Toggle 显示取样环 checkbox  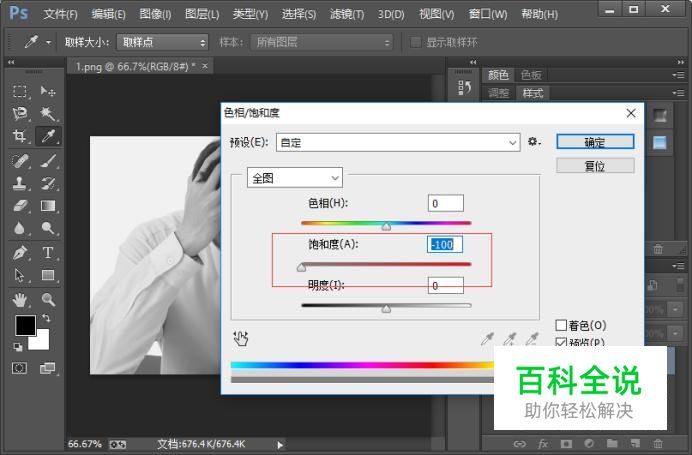click(x=415, y=42)
